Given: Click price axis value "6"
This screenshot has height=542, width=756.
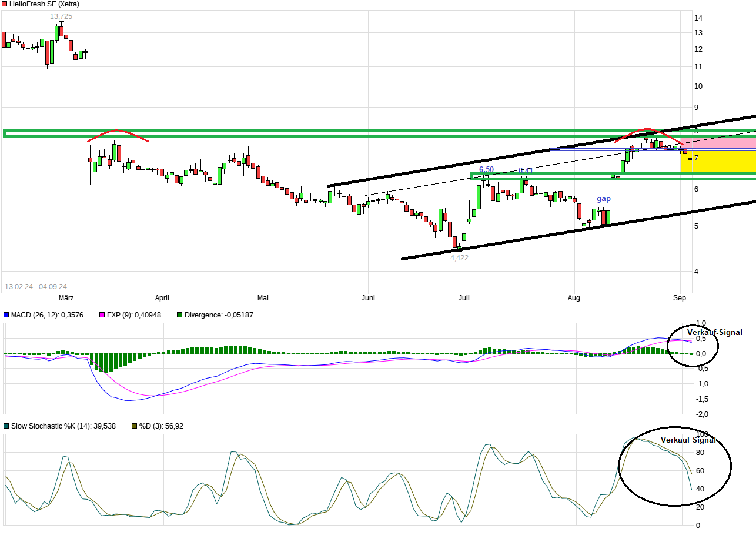Looking at the screenshot, I should [x=697, y=189].
